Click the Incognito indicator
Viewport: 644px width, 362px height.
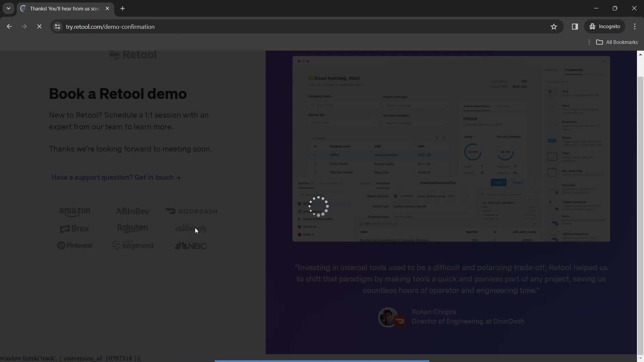click(605, 26)
